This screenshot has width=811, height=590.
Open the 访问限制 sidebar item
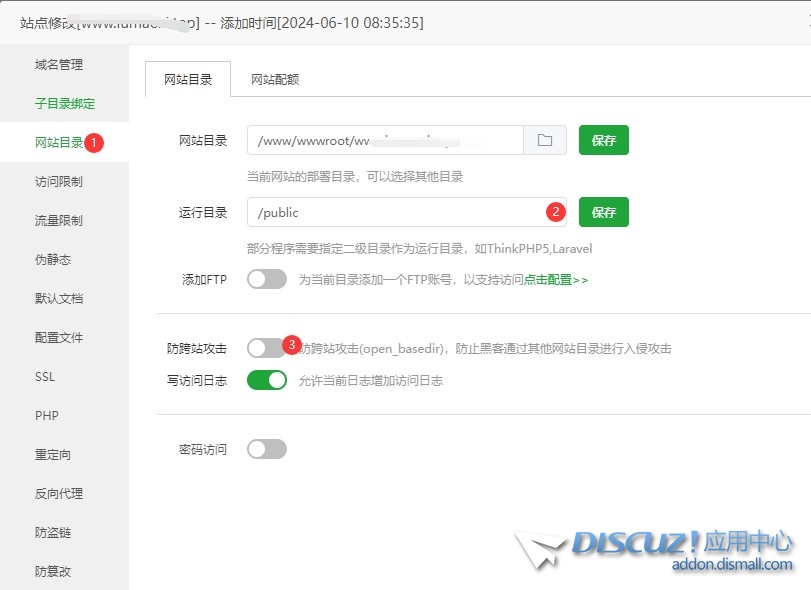(59, 182)
